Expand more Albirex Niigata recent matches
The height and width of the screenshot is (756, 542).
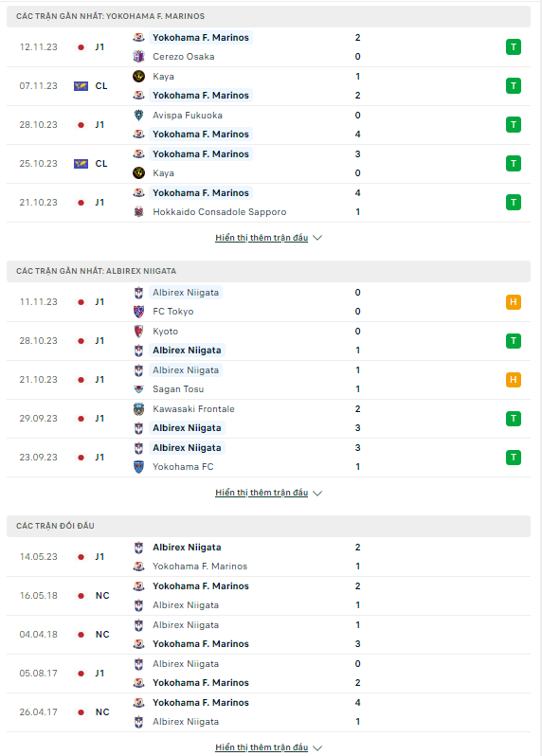point(268,493)
